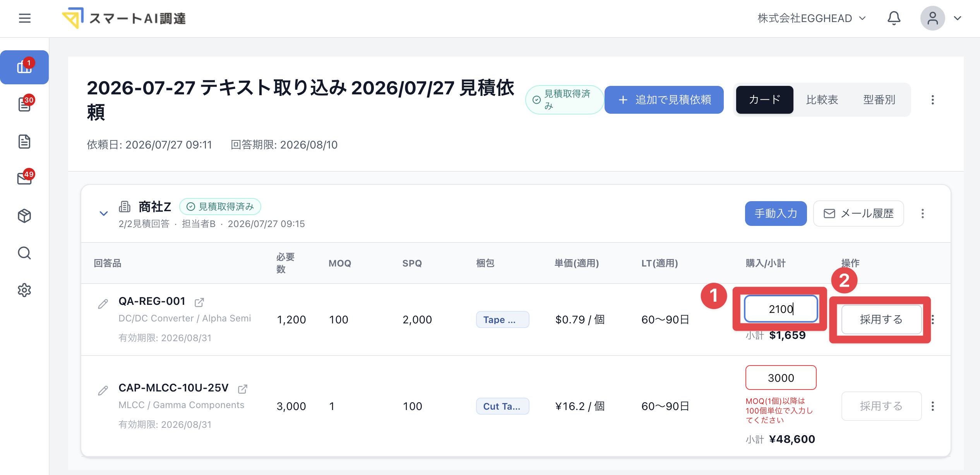This screenshot has height=475, width=980.
Task: Click the 依頼日: 2026/07/27 09:11 text
Action: [x=149, y=145]
